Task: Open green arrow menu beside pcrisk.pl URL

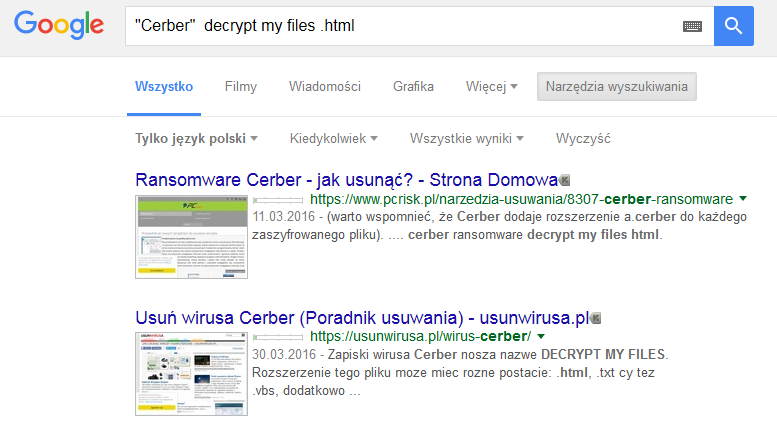Action: click(x=743, y=198)
